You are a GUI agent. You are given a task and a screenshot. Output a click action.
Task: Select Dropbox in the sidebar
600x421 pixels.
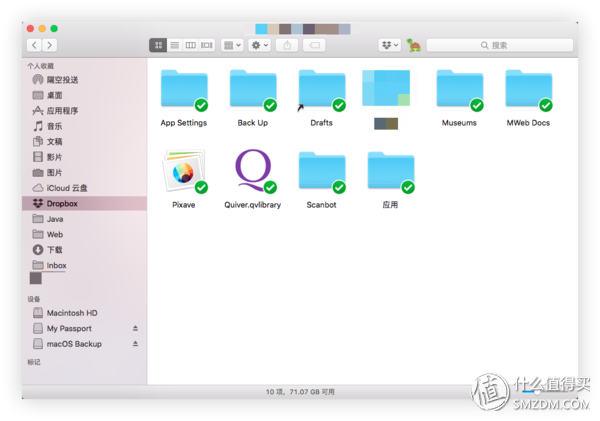coord(84,204)
